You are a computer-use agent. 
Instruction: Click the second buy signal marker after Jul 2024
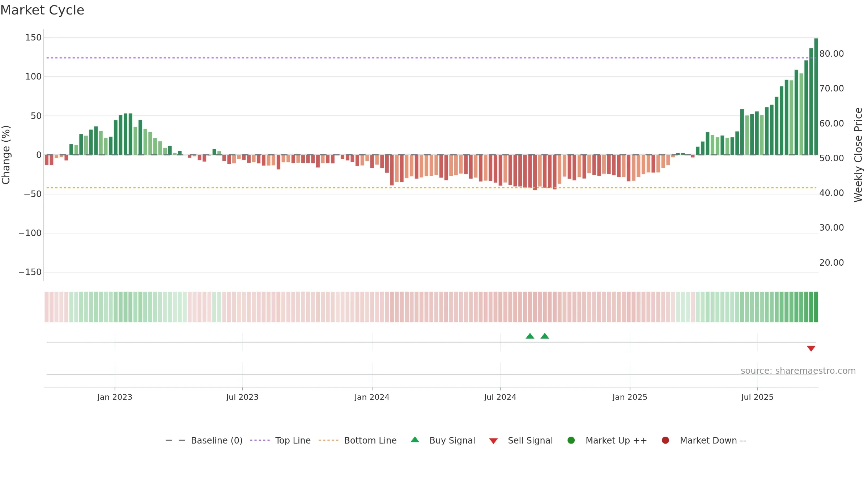click(x=545, y=336)
